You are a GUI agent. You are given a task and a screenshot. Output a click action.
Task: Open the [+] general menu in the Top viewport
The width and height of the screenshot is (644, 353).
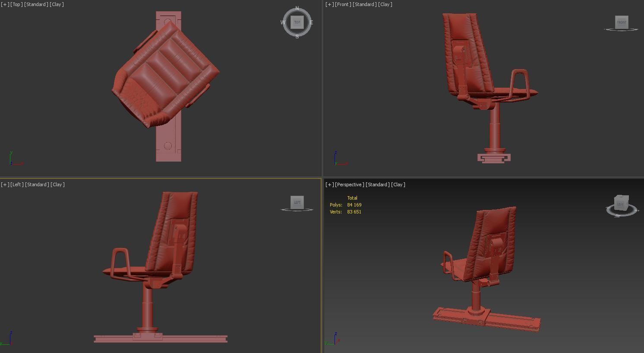pos(5,4)
